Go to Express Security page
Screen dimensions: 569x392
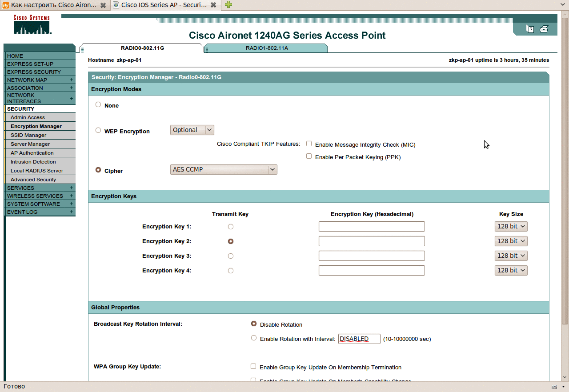[x=34, y=72]
